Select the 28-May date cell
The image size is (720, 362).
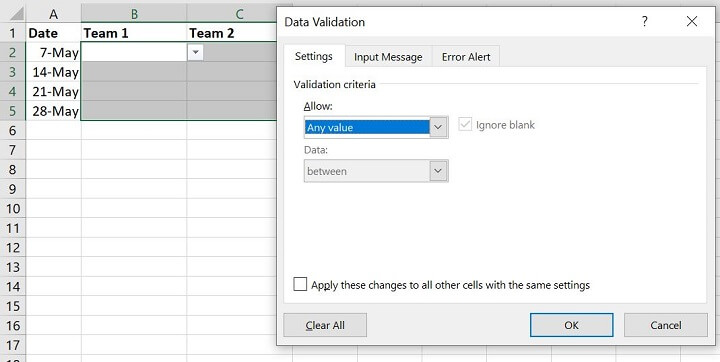coord(53,111)
